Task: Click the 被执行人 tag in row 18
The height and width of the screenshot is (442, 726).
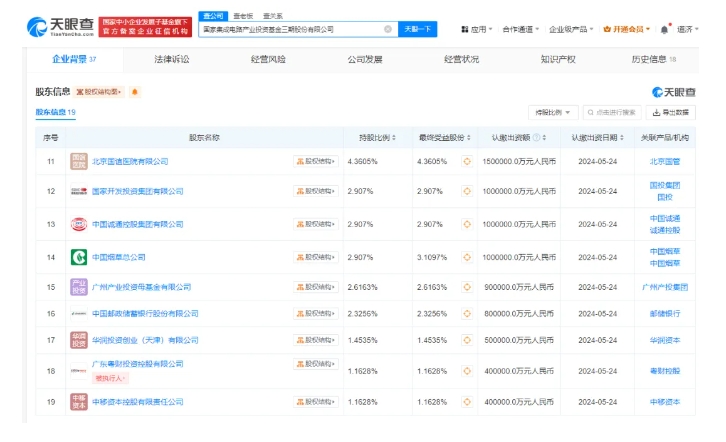Action: [x=110, y=378]
